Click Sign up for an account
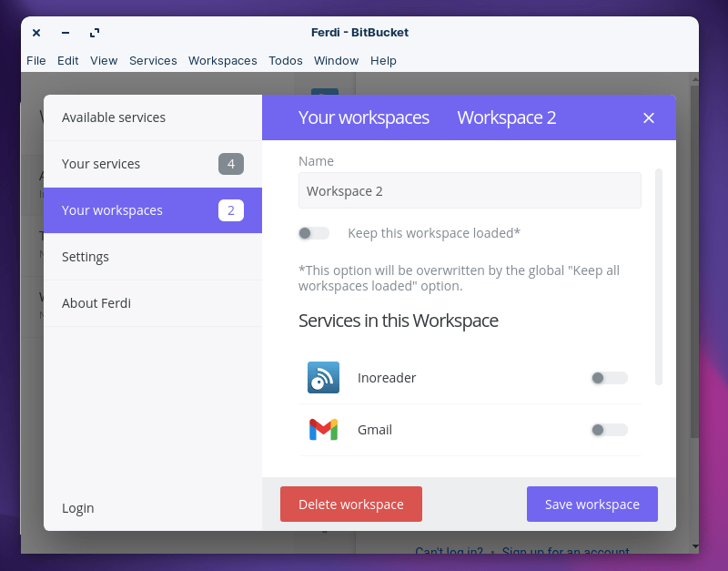 pos(565,552)
